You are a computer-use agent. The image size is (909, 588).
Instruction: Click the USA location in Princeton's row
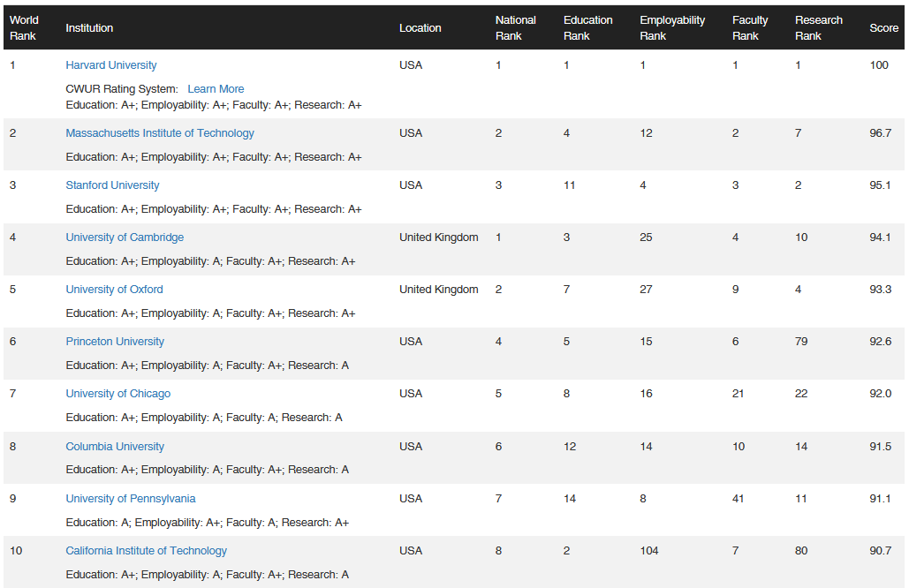(411, 341)
